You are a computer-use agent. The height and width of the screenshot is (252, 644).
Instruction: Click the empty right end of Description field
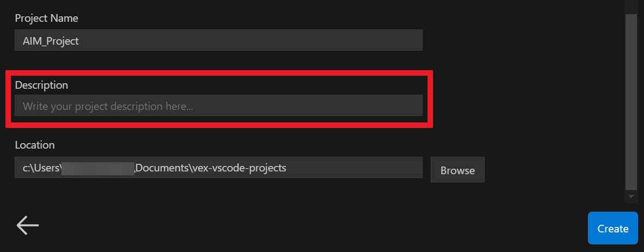[x=381, y=106]
